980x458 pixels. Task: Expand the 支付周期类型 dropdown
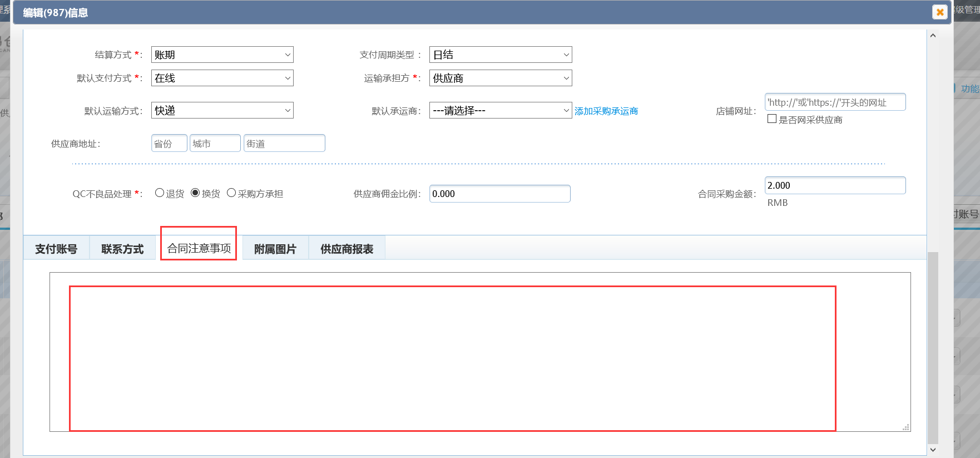[x=500, y=55]
